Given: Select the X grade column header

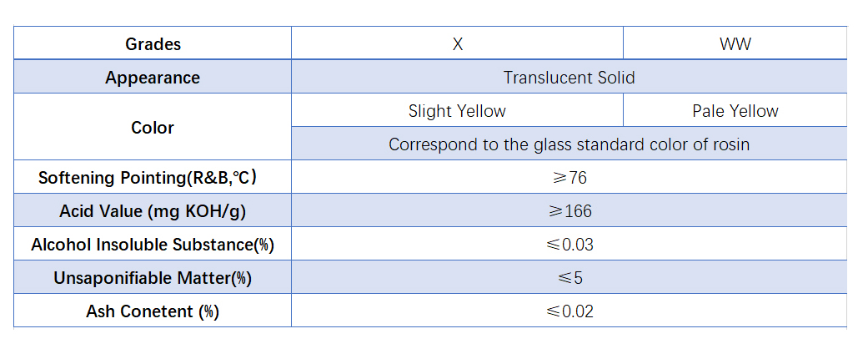Looking at the screenshot, I should click(457, 43).
